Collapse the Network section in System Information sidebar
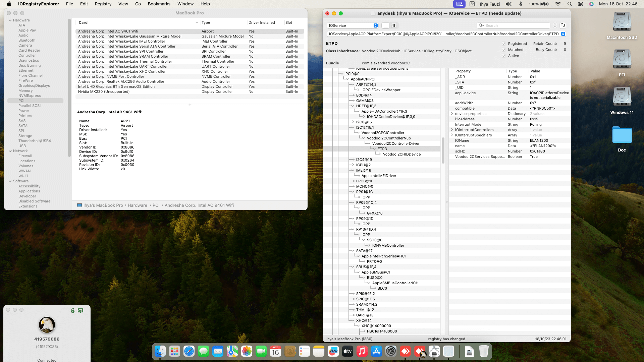The width and height of the screenshot is (644, 362). tap(10, 151)
